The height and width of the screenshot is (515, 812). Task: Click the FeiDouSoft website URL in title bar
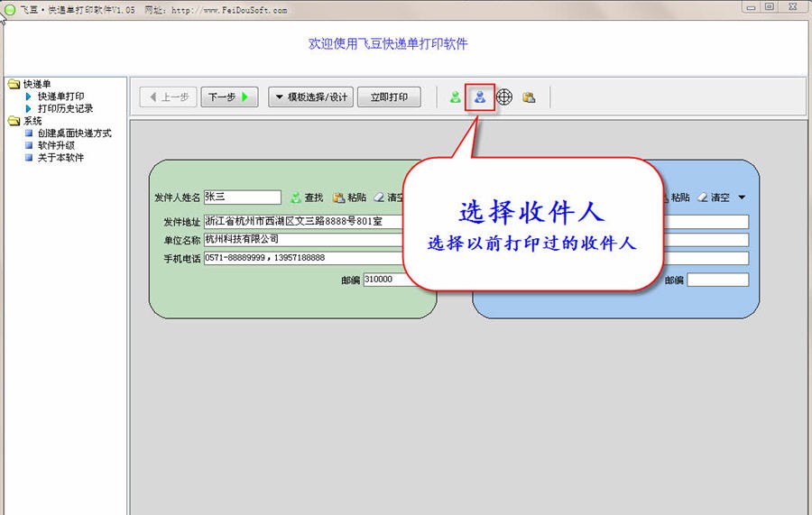[x=229, y=10]
